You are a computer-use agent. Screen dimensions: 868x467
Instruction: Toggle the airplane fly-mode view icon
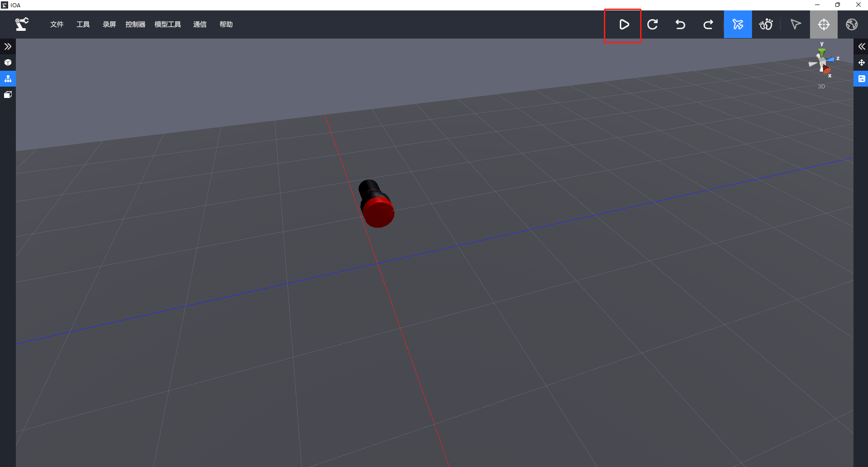pos(738,24)
